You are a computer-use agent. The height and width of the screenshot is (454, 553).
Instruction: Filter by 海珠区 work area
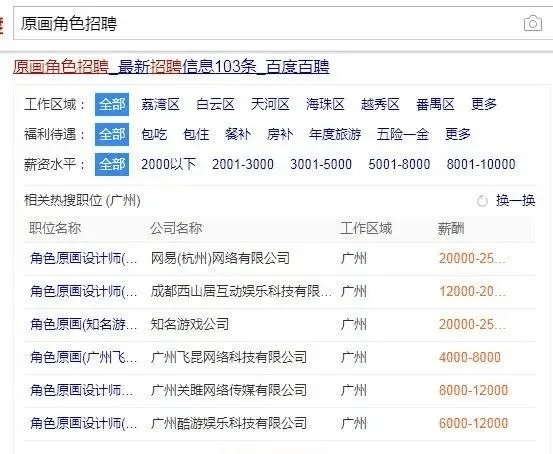(325, 104)
